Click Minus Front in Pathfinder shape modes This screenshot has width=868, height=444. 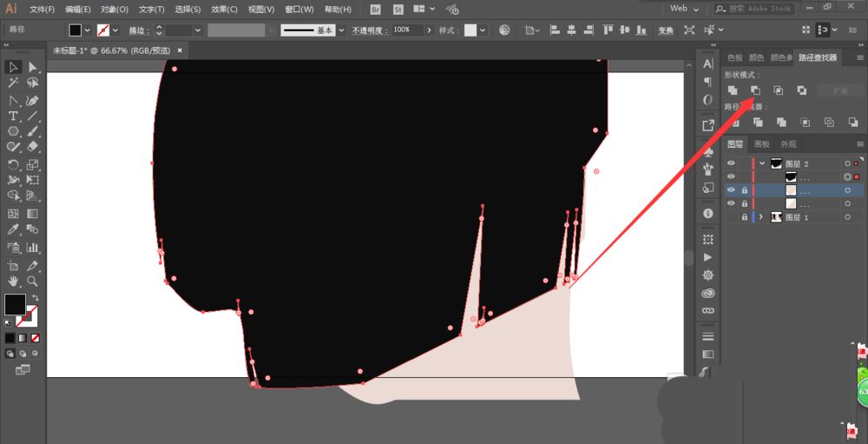point(755,90)
